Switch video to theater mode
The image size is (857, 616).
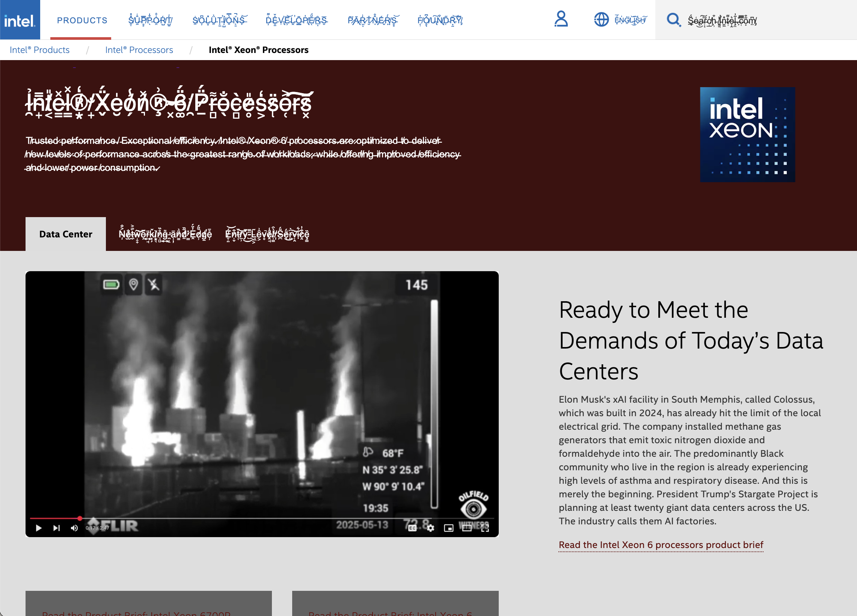pyautogui.click(x=467, y=528)
